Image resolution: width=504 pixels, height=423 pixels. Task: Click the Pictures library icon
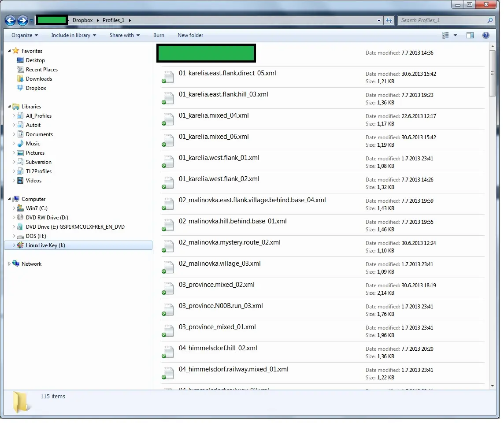[20, 154]
